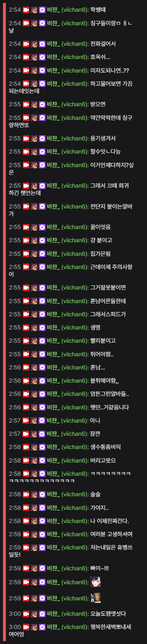Viewport: 147px width, 644px height.
Task: Click the broadcaster badge beside the 학생때 message
Action: pos(26,10)
